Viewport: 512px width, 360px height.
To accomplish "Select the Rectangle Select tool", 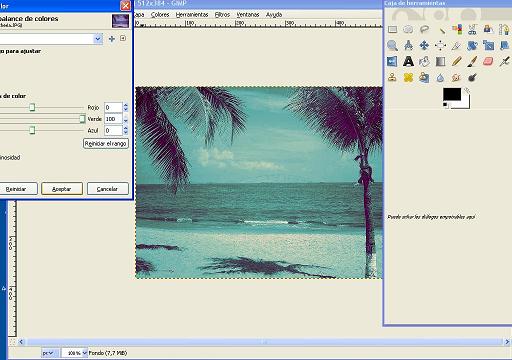I will pyautogui.click(x=392, y=30).
